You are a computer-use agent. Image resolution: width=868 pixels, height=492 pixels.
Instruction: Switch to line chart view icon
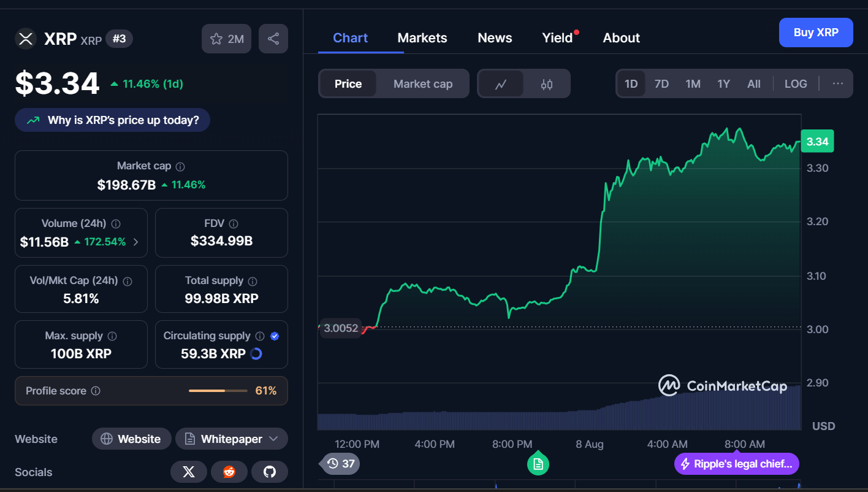coord(501,84)
